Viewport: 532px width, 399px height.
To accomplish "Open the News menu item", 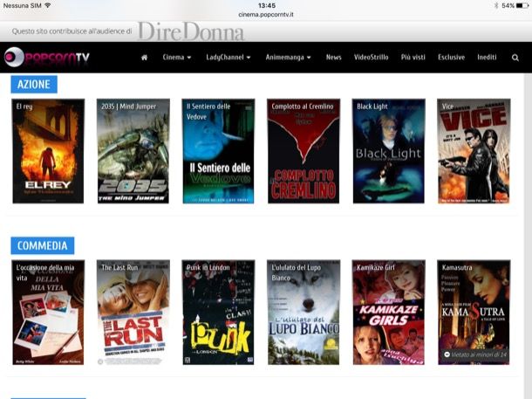I will 333,58.
